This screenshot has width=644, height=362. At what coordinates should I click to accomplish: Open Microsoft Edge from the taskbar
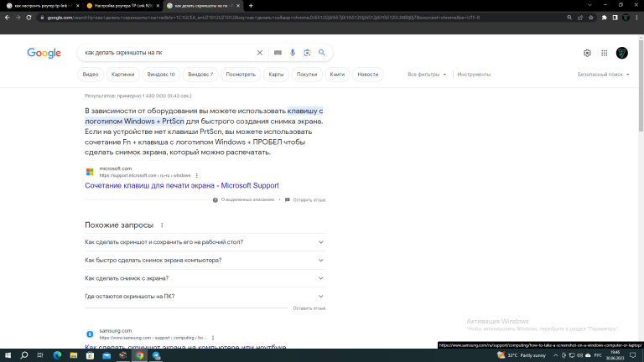click(x=57, y=355)
